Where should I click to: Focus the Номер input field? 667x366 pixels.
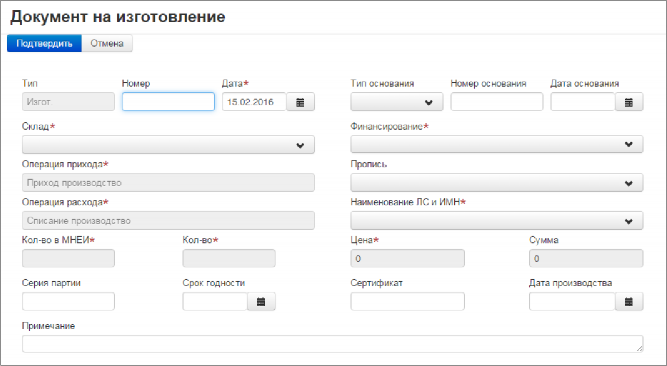coord(168,102)
